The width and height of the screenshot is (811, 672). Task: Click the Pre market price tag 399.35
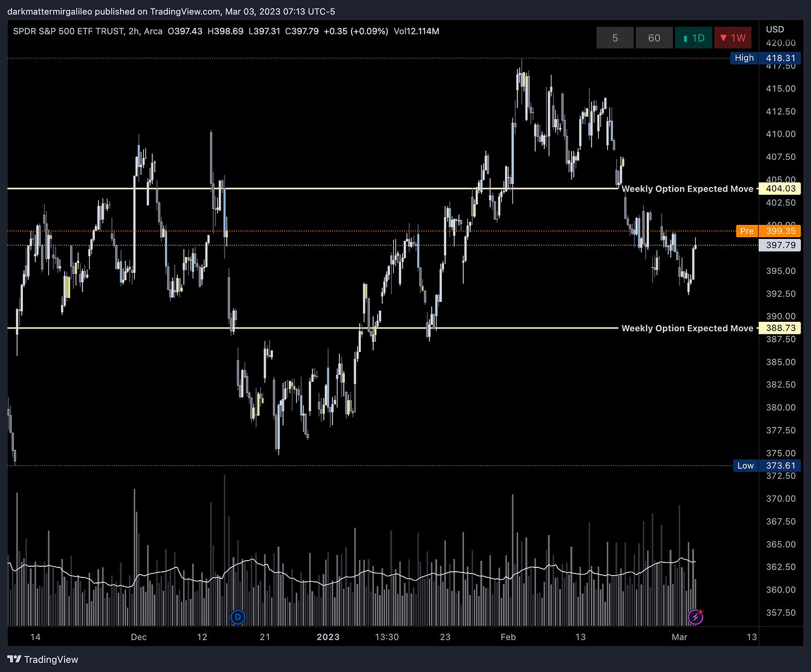pos(768,231)
